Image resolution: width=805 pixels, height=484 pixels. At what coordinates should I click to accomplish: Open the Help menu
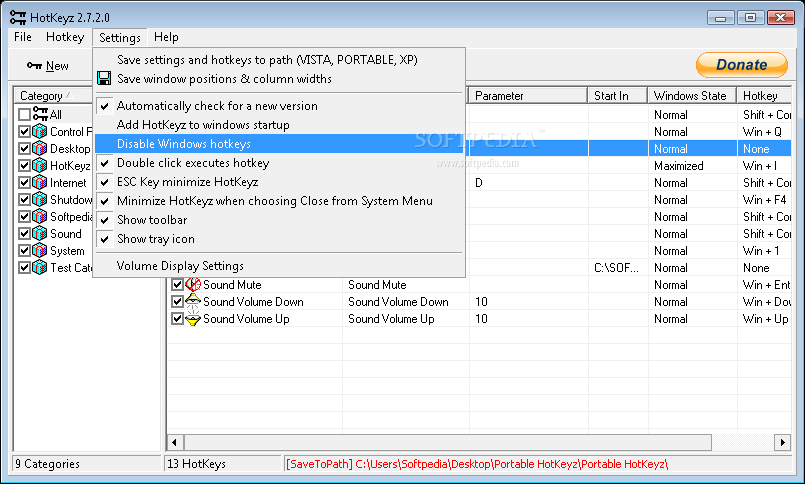[x=166, y=37]
